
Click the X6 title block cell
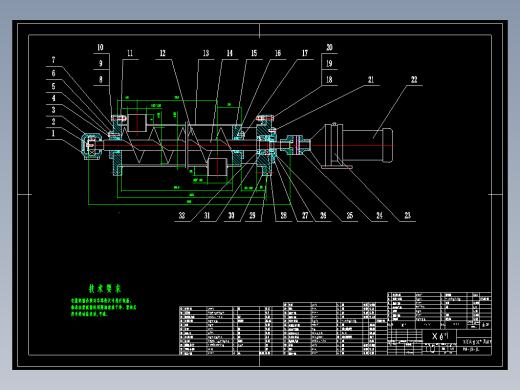440,336
